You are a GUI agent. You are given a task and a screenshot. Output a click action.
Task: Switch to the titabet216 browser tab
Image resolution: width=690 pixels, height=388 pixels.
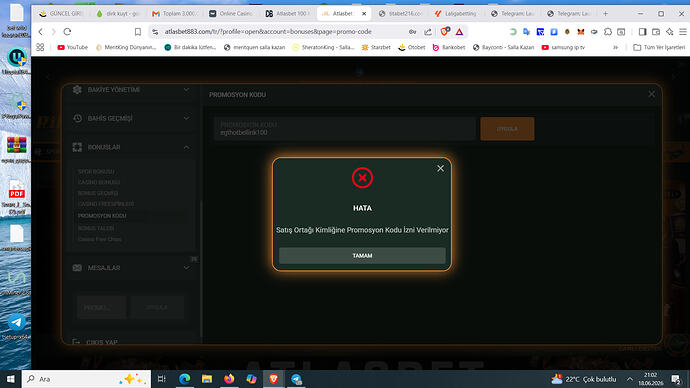point(400,14)
